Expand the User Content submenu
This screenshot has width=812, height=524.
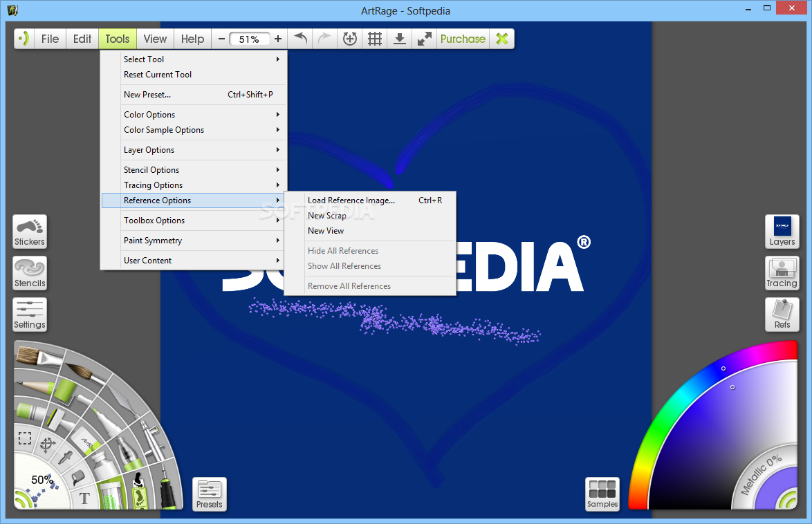coord(194,261)
